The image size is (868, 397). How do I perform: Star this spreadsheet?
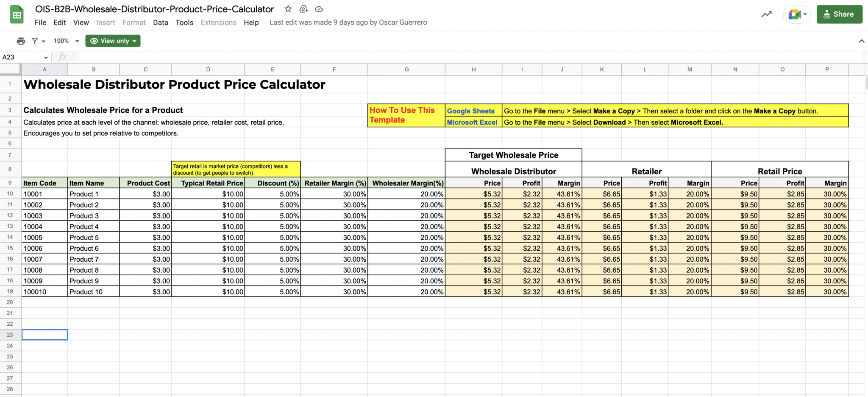click(x=288, y=8)
